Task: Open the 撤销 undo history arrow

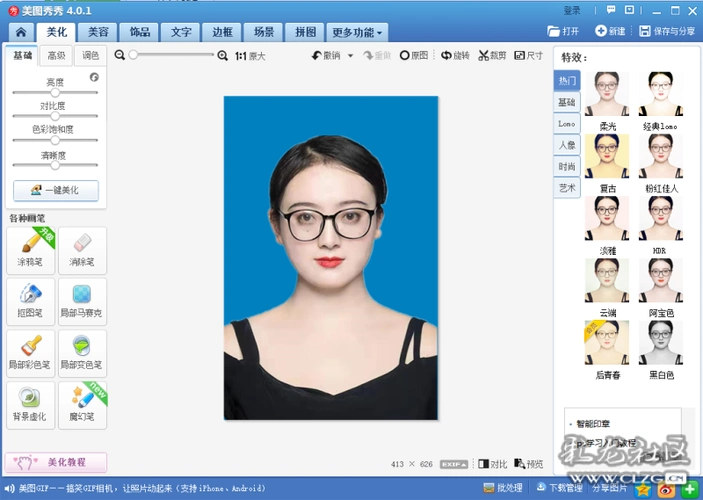Action: click(350, 56)
